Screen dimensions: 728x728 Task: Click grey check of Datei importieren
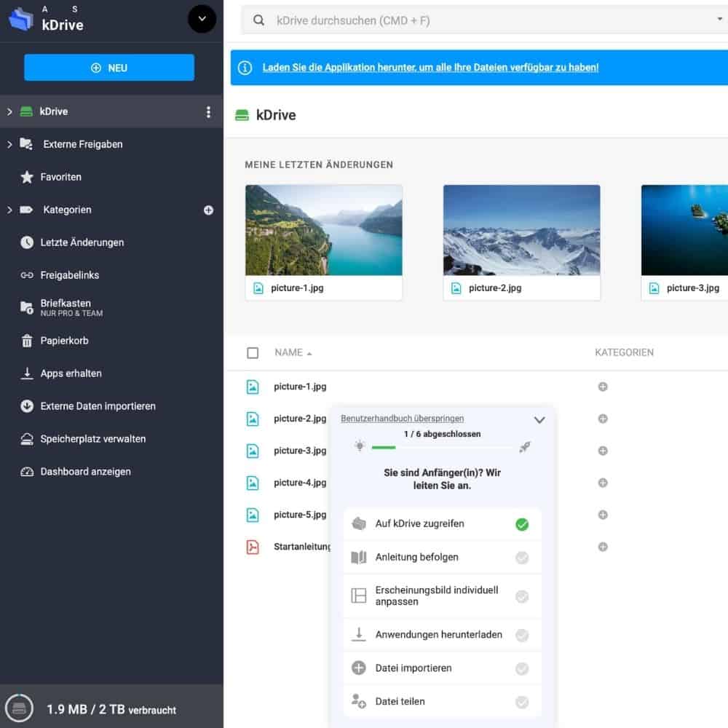click(x=522, y=668)
